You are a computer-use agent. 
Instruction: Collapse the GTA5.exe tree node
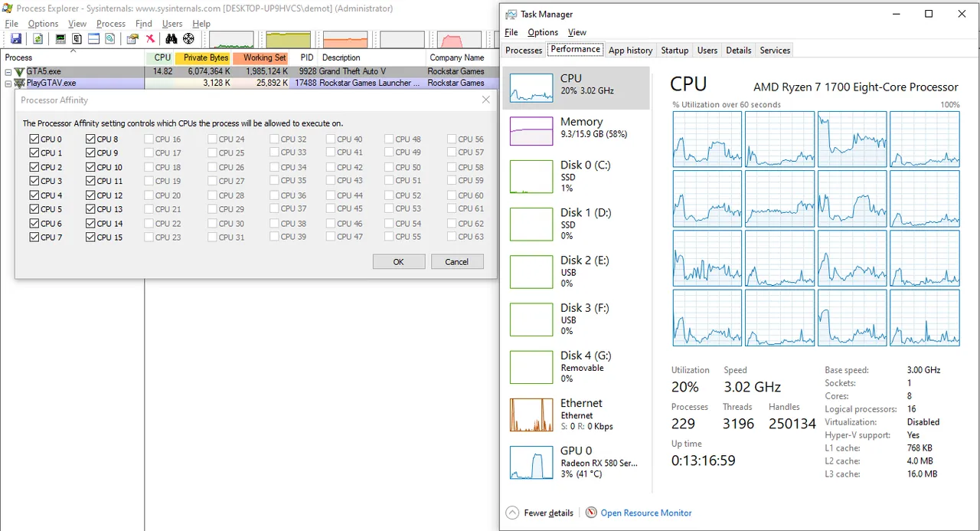click(8, 72)
